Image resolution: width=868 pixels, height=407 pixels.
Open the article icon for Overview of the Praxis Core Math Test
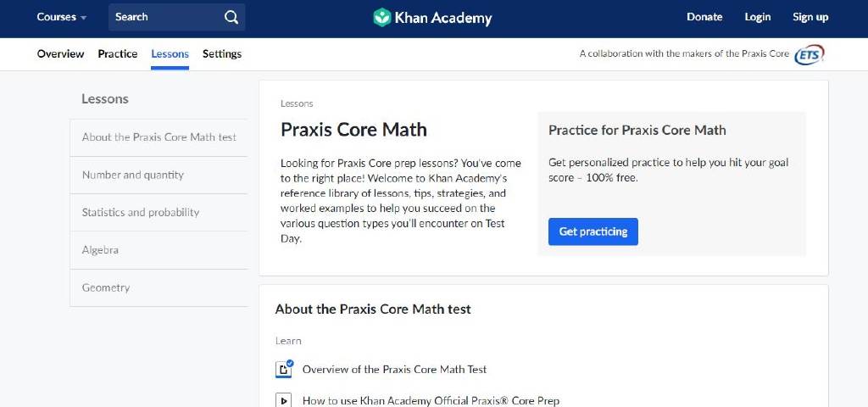283,370
